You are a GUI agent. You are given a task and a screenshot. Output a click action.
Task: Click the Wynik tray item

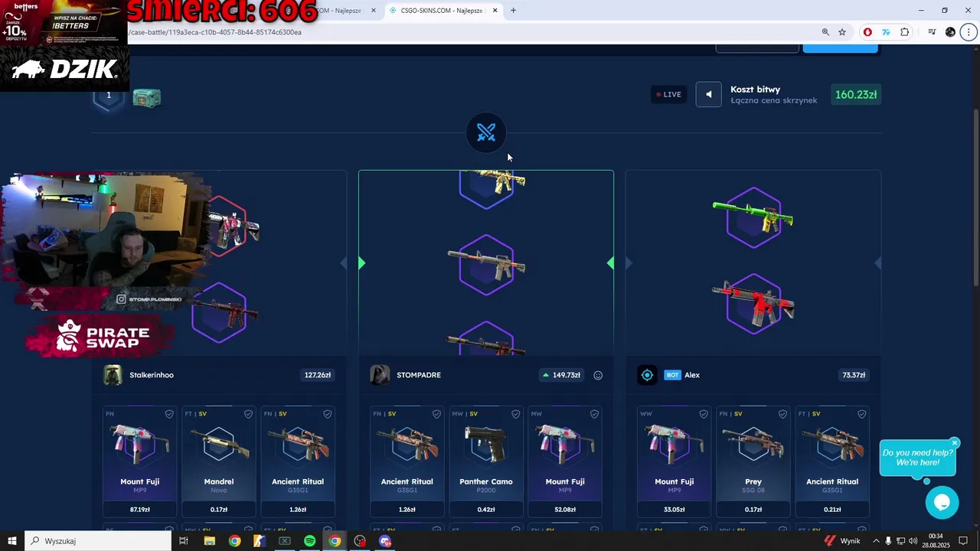pyautogui.click(x=842, y=541)
